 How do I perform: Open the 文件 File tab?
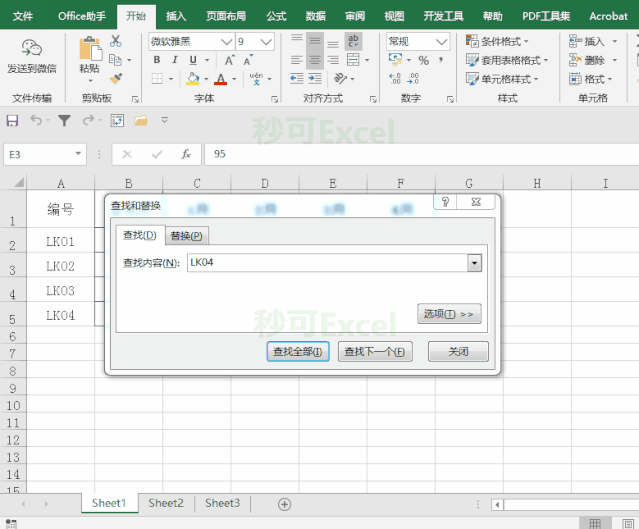[22, 16]
